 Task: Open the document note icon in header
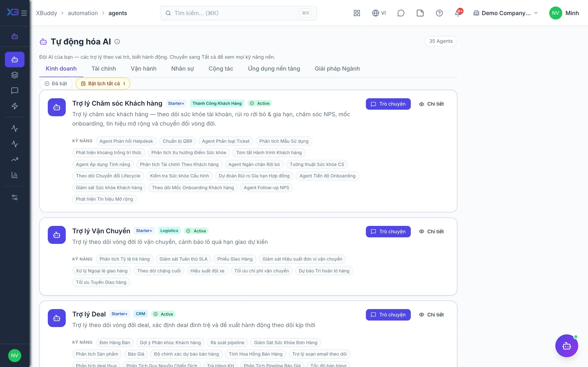[x=420, y=13]
